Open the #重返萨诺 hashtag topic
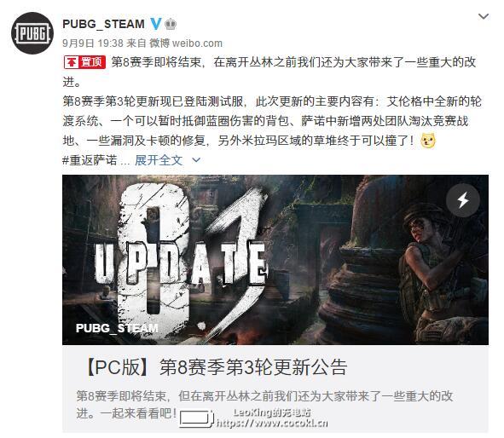Viewport: 504px width, 438px height. (x=90, y=160)
